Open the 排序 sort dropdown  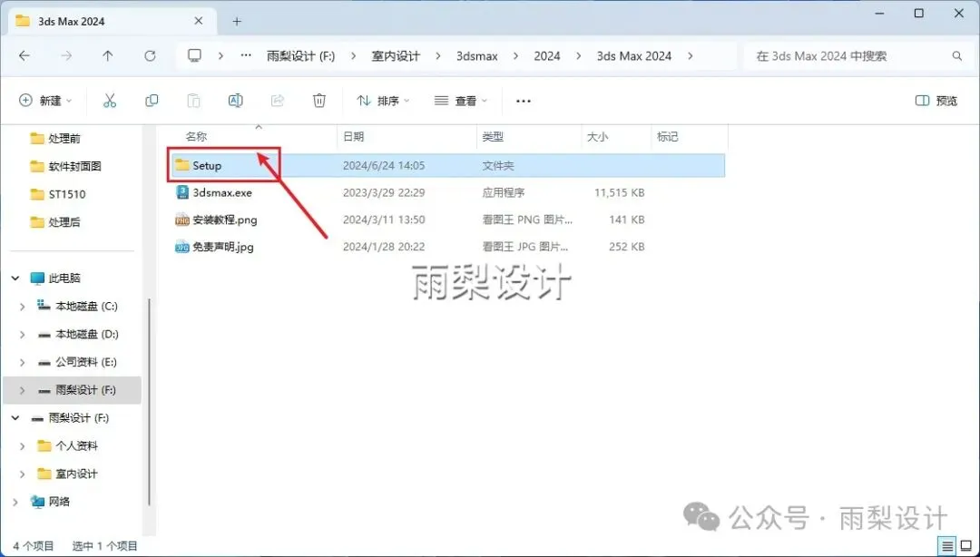coord(383,101)
